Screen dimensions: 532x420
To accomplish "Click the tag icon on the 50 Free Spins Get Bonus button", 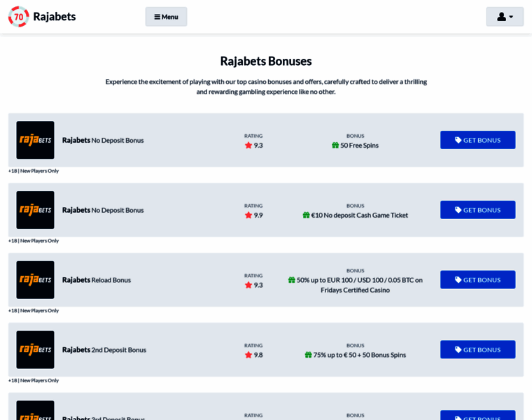I will [x=458, y=140].
